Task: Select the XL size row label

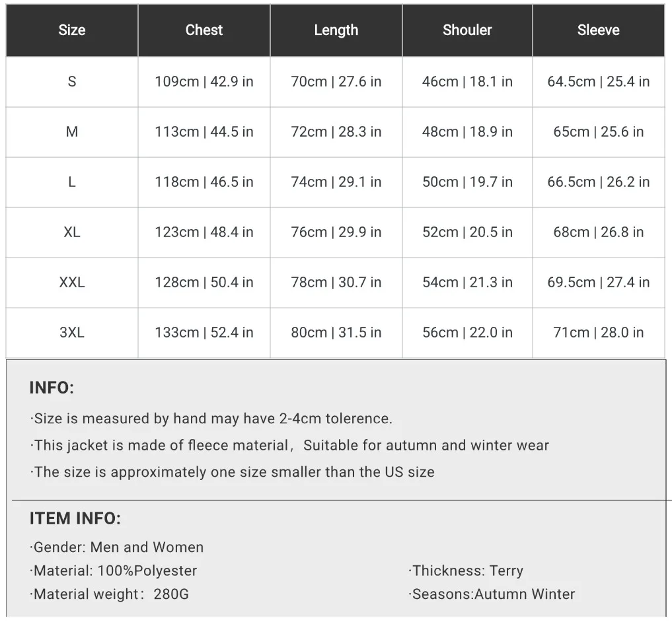Action: click(72, 232)
